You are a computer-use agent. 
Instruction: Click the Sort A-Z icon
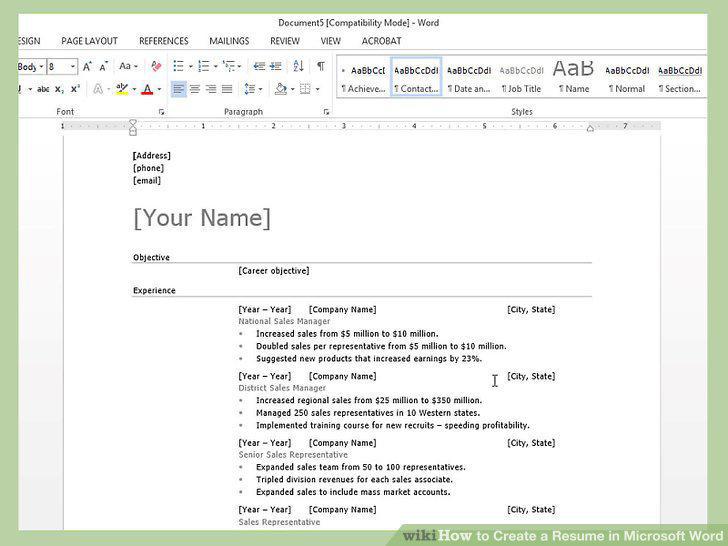pos(298,66)
